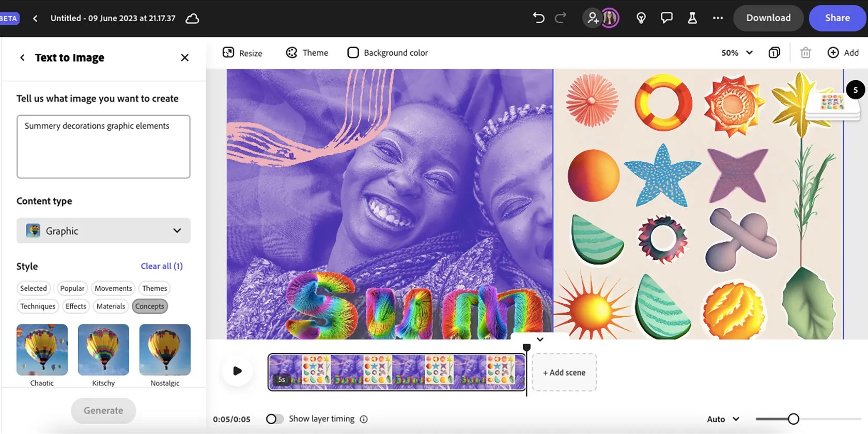Click the timeline playhead marker
Screen dimensions: 868x434
point(526,348)
